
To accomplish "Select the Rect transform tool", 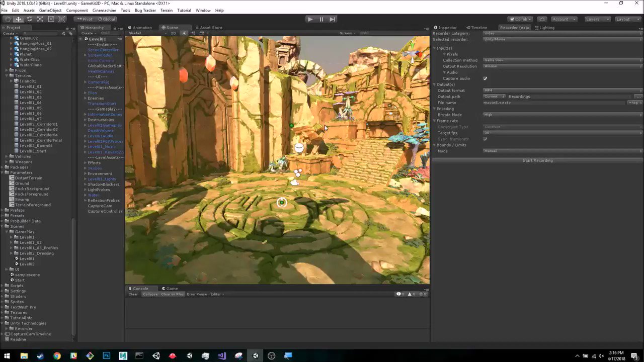I will point(51,19).
